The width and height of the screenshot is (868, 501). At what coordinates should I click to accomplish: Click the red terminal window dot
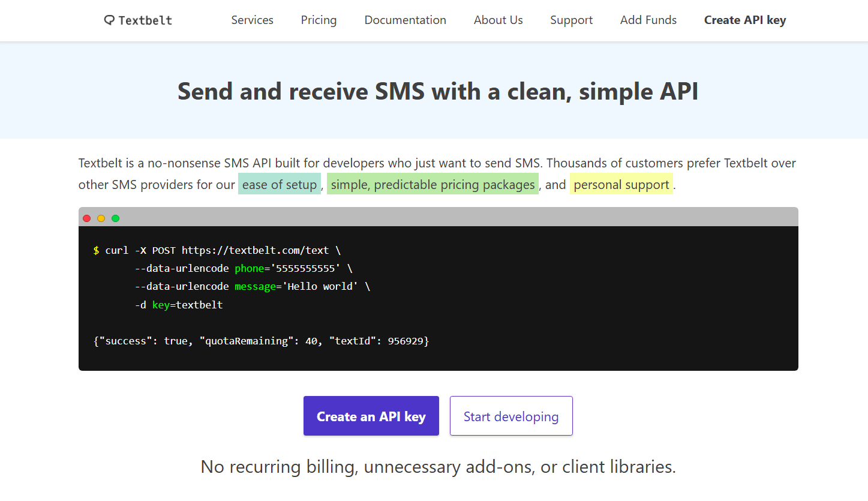pos(86,218)
